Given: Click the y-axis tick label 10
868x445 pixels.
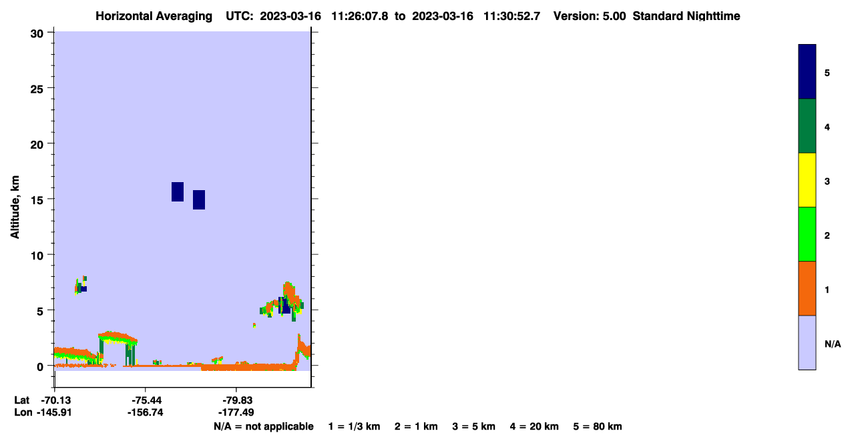Looking at the screenshot, I should [39, 255].
